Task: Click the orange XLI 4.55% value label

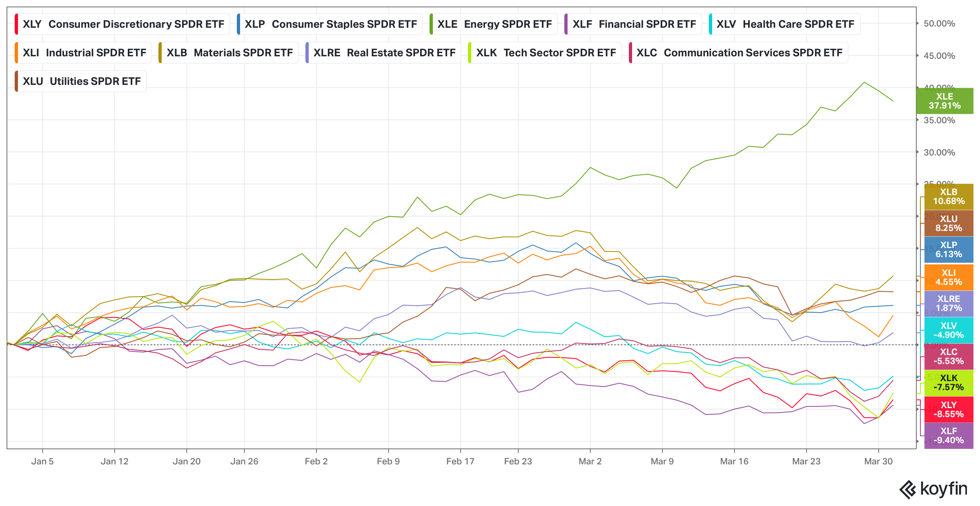Action: coord(949,277)
